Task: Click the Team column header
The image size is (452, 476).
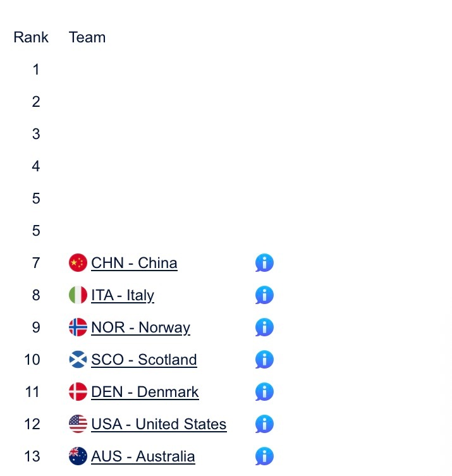Action: click(87, 37)
